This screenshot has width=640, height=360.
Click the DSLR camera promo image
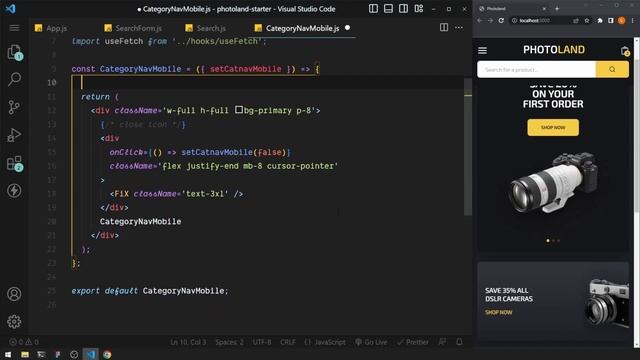coord(607,303)
